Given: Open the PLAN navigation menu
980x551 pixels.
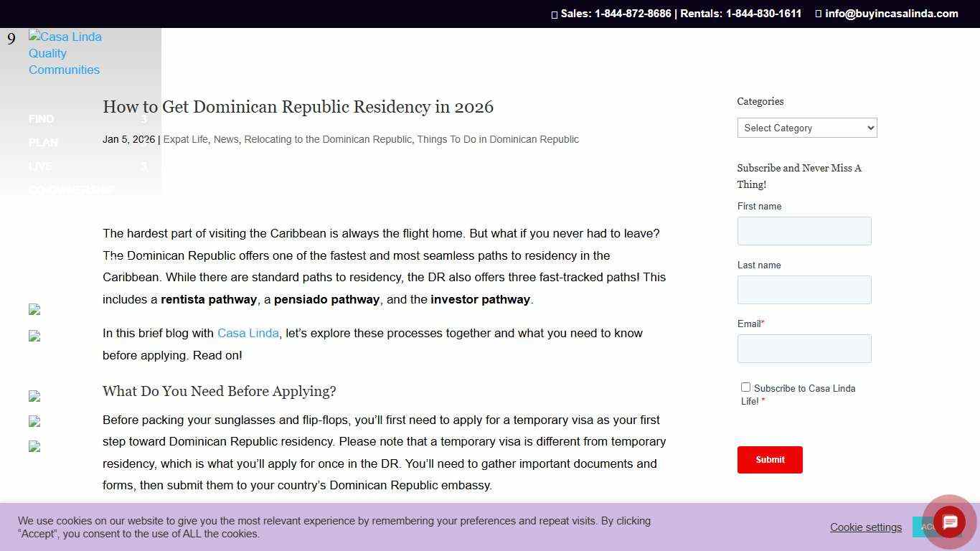Looking at the screenshot, I should [43, 143].
